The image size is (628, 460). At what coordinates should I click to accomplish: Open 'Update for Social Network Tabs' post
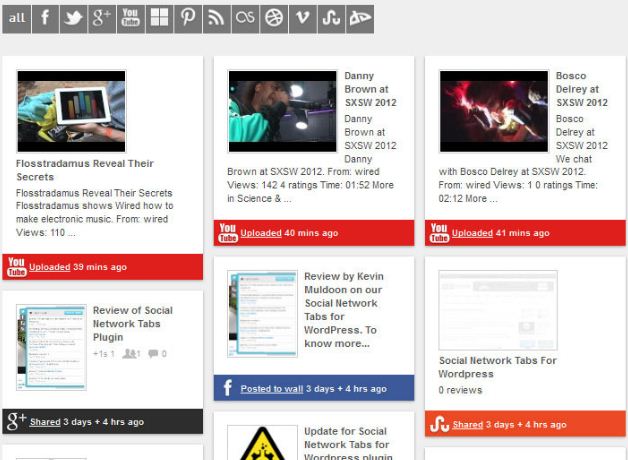(348, 444)
